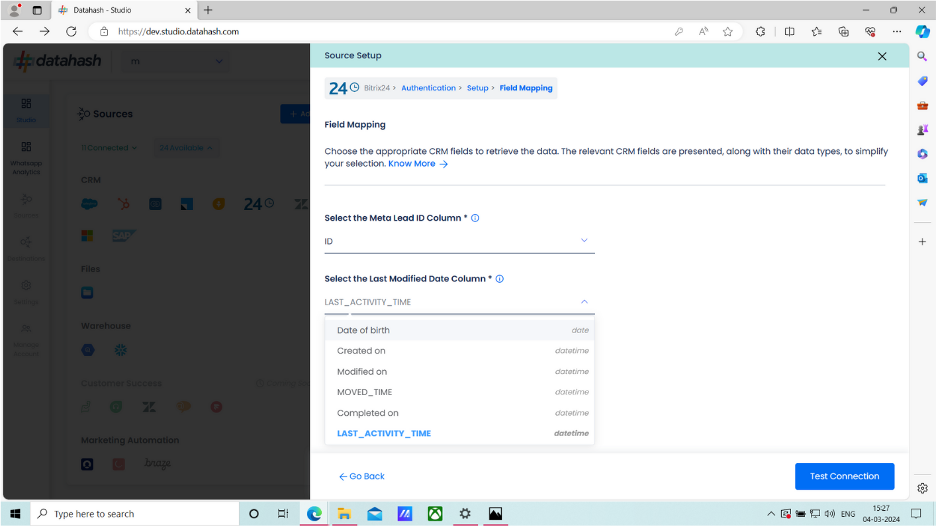
Task: Choose the Modified on option
Action: point(459,371)
